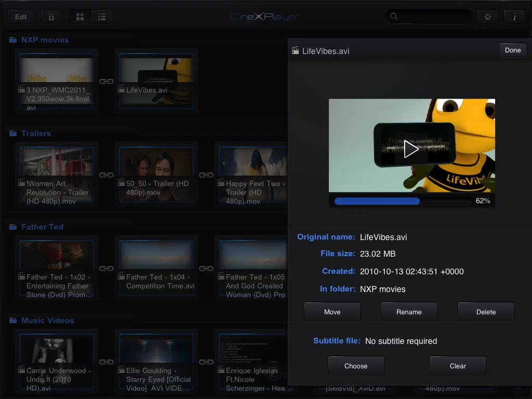Viewport: 532px width, 399px height.
Task: Click the link icon beside Carrie Underwood video
Action: (107, 362)
